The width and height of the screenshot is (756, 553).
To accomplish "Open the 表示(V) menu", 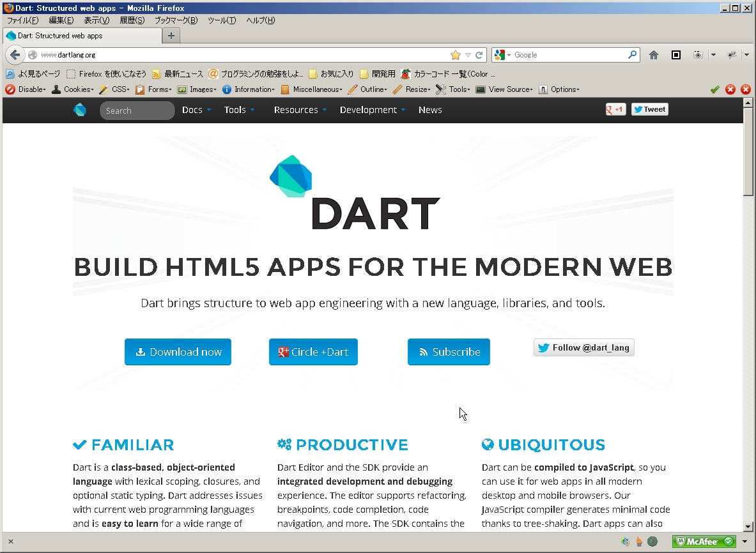I will pos(96,20).
